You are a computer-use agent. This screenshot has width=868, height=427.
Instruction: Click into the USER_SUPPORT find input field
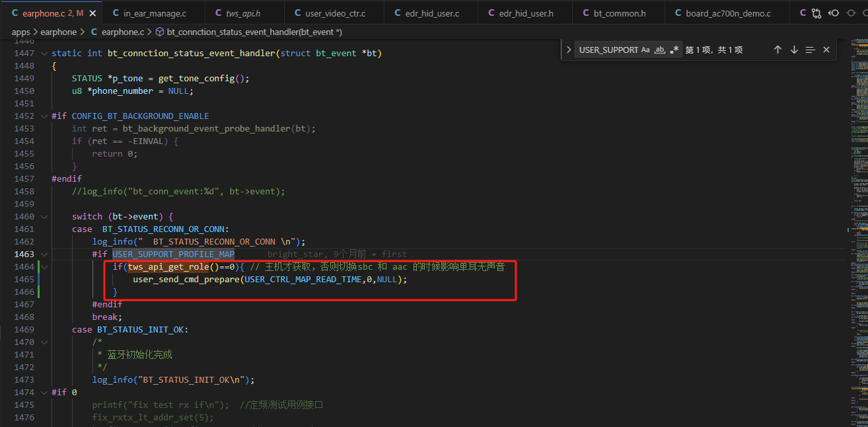pos(608,50)
